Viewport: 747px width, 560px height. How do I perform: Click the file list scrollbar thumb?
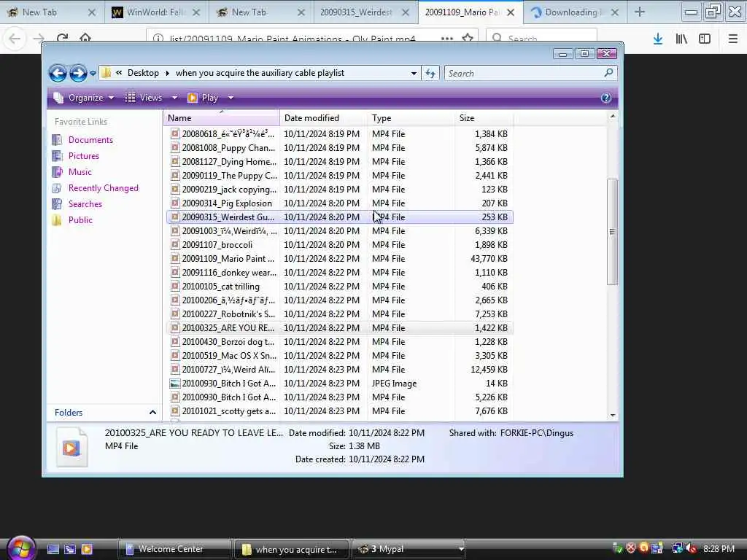(x=613, y=232)
